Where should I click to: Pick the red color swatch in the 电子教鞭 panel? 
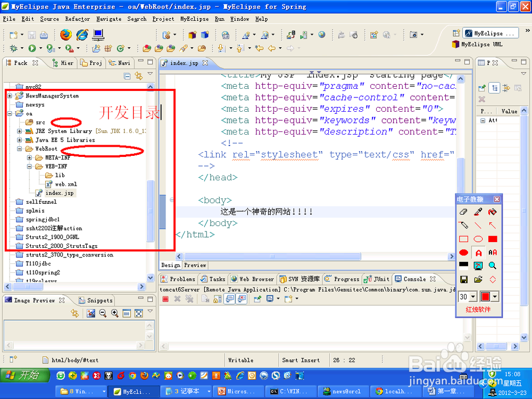pos(486,297)
